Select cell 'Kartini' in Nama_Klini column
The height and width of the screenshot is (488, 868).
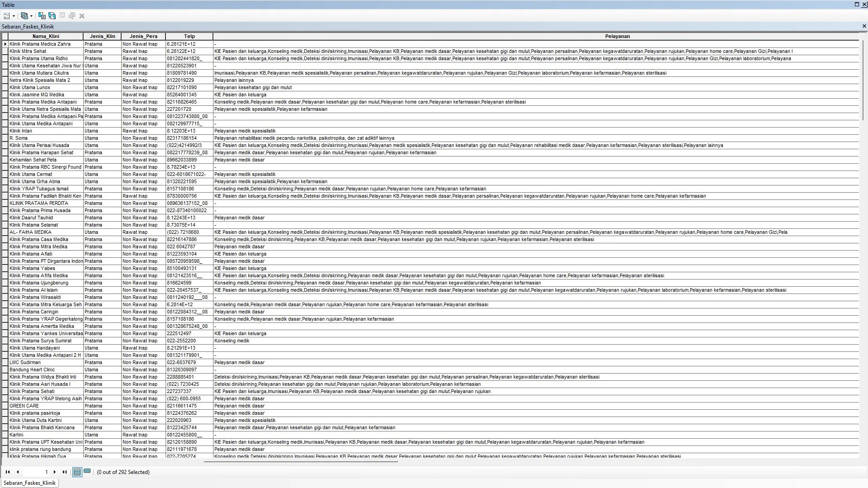[46, 435]
